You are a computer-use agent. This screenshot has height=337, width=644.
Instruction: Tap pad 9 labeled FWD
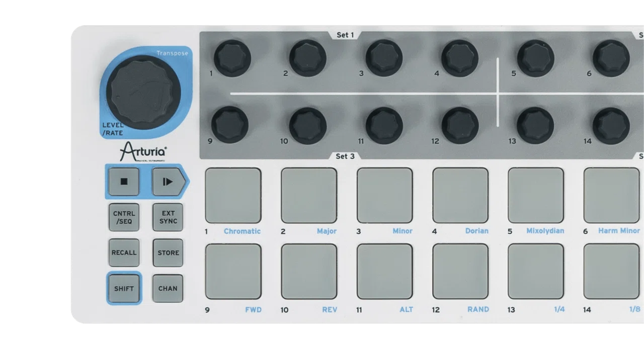[x=233, y=272]
